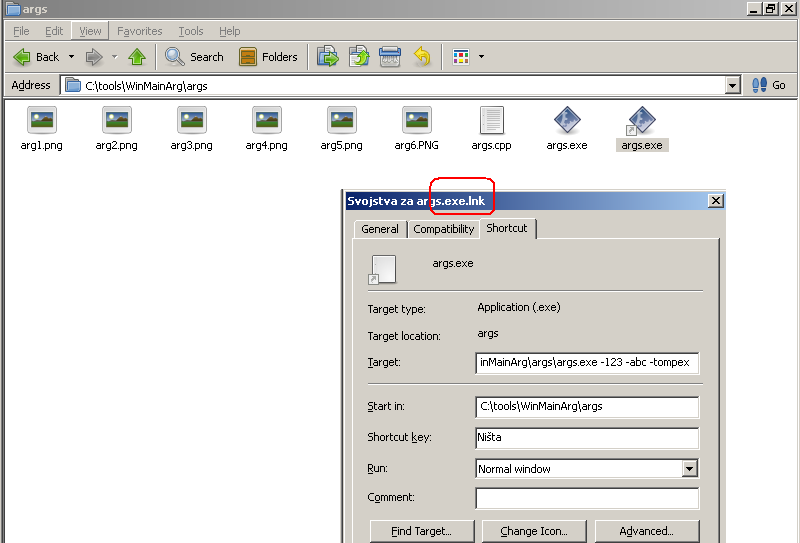Click the Target input field

[x=587, y=362]
